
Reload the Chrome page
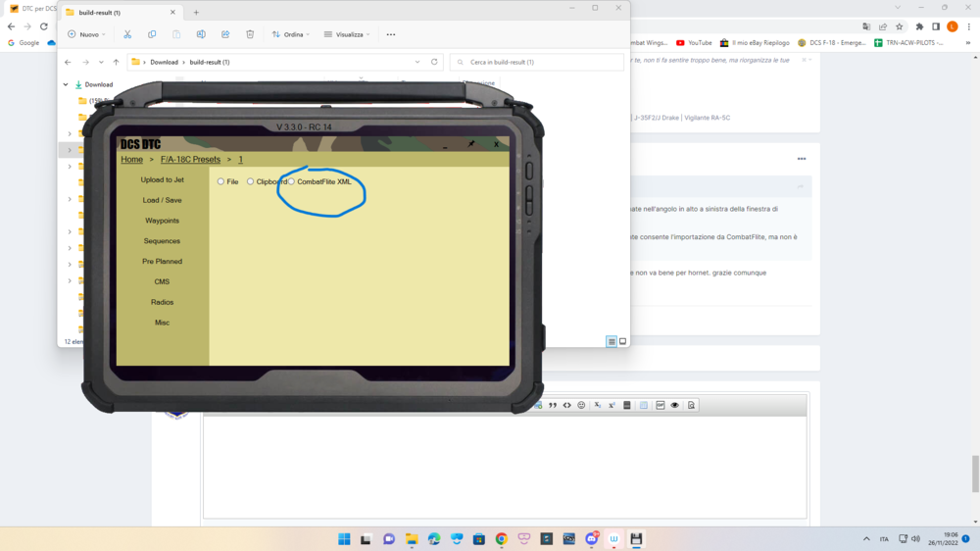[x=44, y=26]
